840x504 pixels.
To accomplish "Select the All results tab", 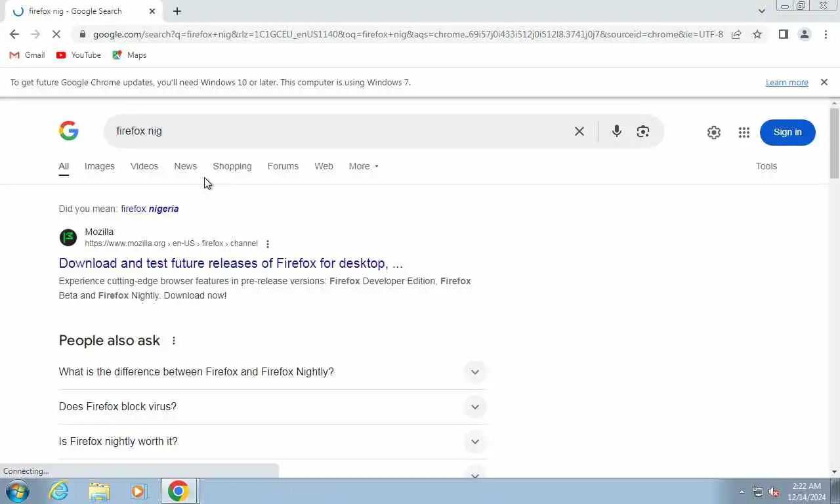I will coord(64,166).
